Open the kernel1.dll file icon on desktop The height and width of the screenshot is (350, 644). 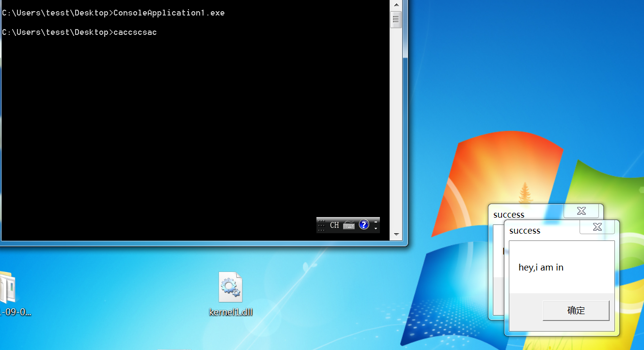(x=231, y=287)
